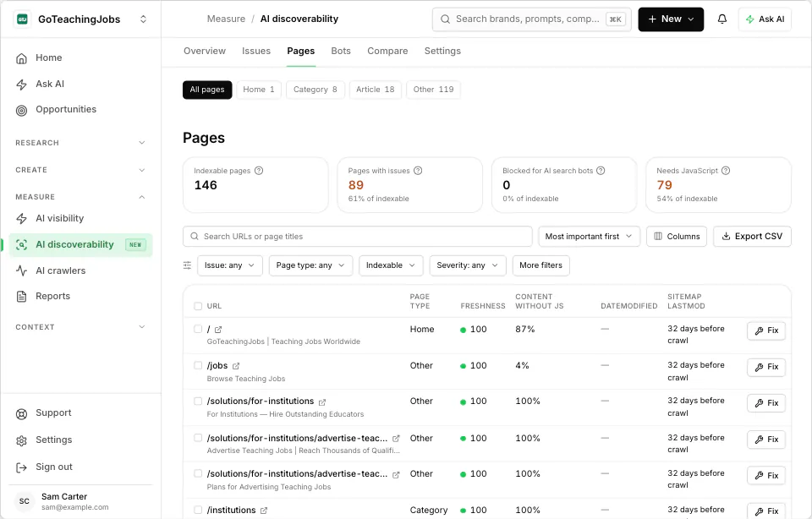Open the notifications bell
This screenshot has width=812, height=519.
[x=721, y=19]
